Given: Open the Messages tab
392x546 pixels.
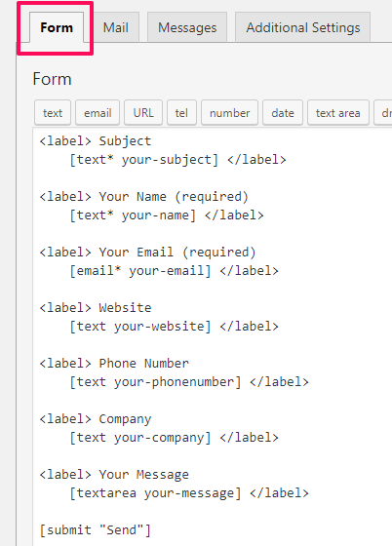Looking at the screenshot, I should pyautogui.click(x=187, y=27).
